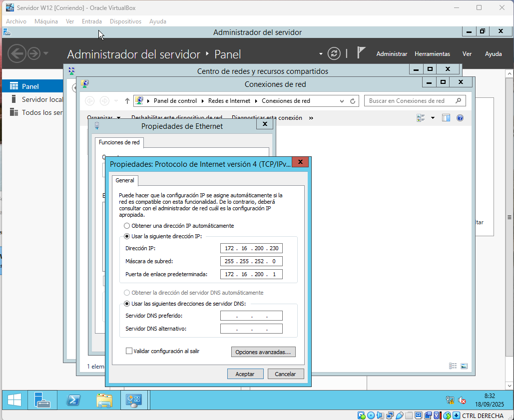This screenshot has width=514, height=420.
Task: Click the Server Manager refresh icon
Action: pos(334,53)
